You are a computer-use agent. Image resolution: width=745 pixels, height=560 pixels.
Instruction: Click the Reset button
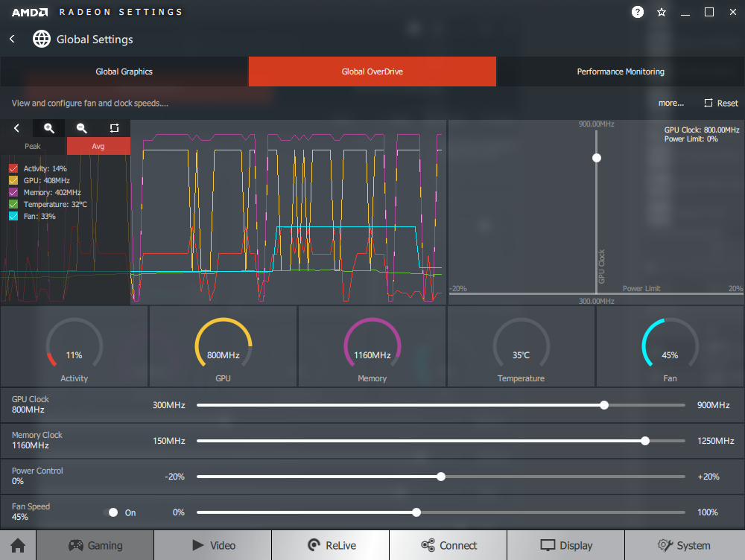click(720, 104)
